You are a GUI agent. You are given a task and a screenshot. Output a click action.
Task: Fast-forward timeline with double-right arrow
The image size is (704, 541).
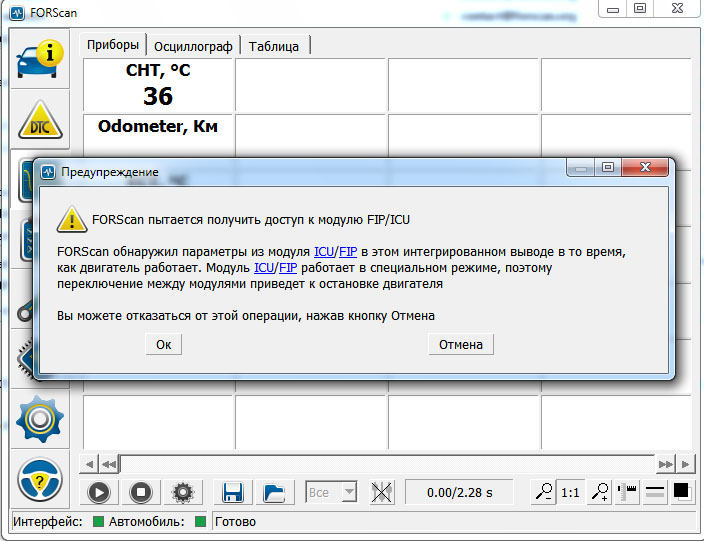coord(665,464)
